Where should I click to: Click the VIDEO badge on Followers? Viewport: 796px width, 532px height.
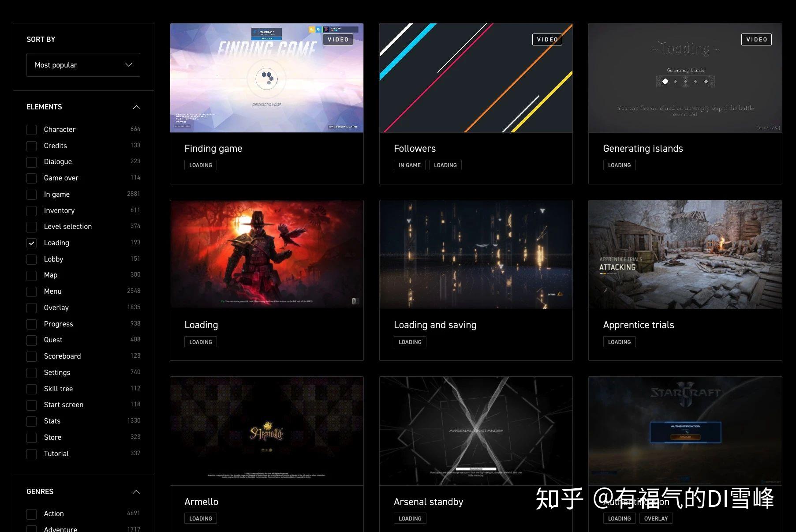coord(547,40)
